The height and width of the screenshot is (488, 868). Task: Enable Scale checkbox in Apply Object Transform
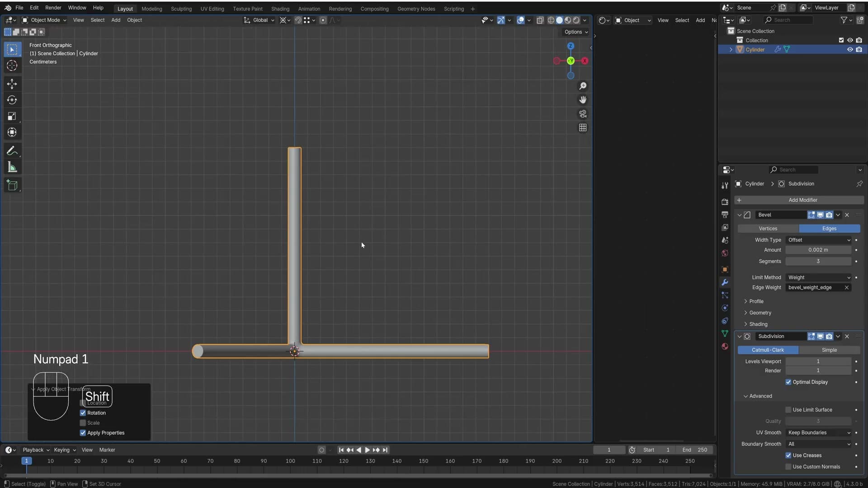83,423
